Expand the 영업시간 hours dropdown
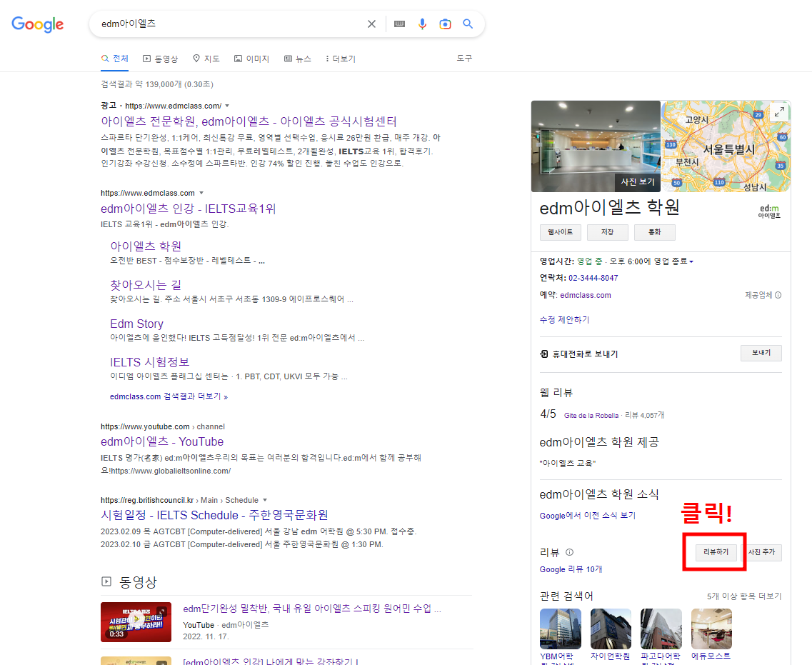 click(x=691, y=261)
